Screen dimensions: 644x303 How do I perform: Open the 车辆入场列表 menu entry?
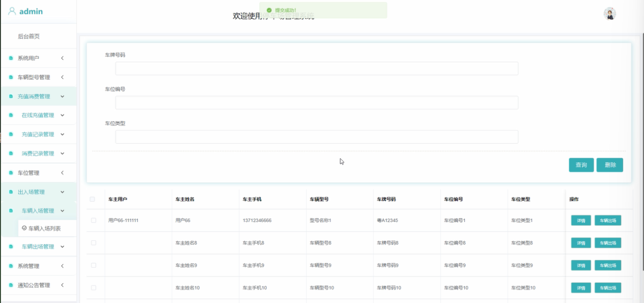(x=44, y=229)
